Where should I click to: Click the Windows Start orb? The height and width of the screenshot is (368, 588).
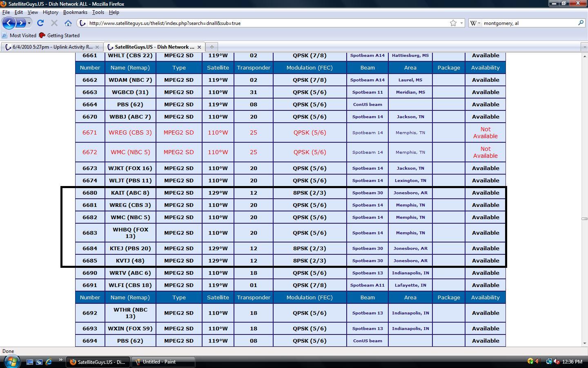[11, 361]
